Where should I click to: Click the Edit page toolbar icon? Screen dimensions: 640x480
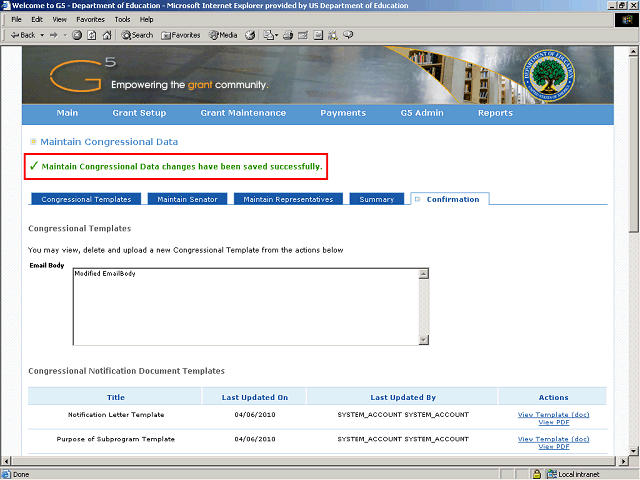(x=303, y=35)
